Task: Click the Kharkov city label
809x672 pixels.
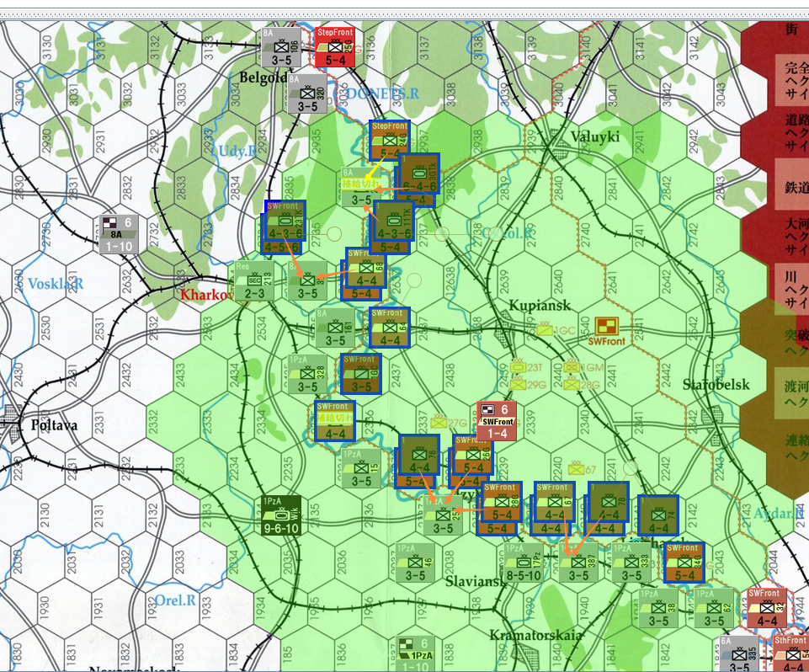Action: [x=206, y=295]
